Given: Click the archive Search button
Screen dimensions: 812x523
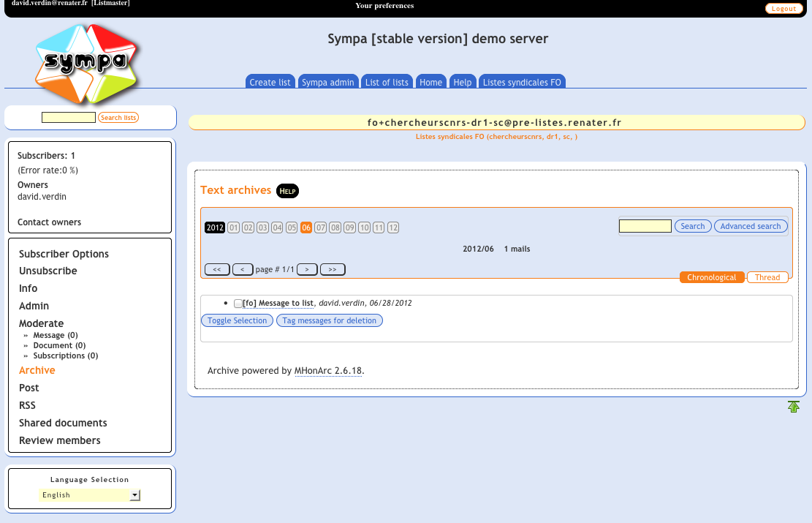Looking at the screenshot, I should [x=693, y=226].
